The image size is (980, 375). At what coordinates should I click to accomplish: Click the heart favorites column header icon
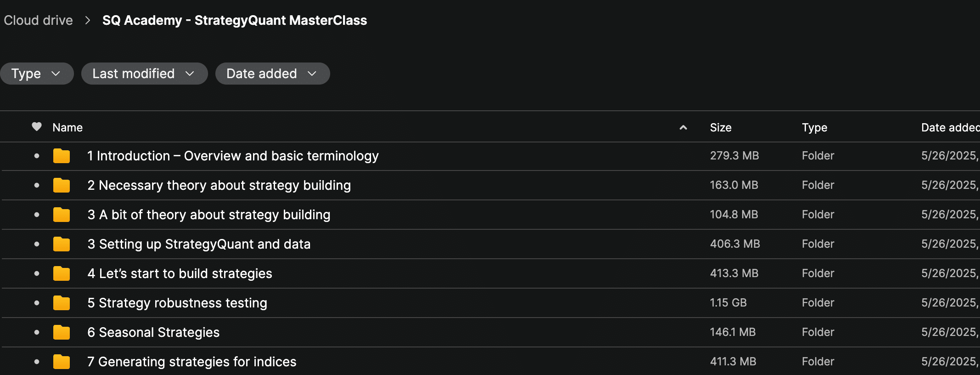pyautogui.click(x=37, y=127)
